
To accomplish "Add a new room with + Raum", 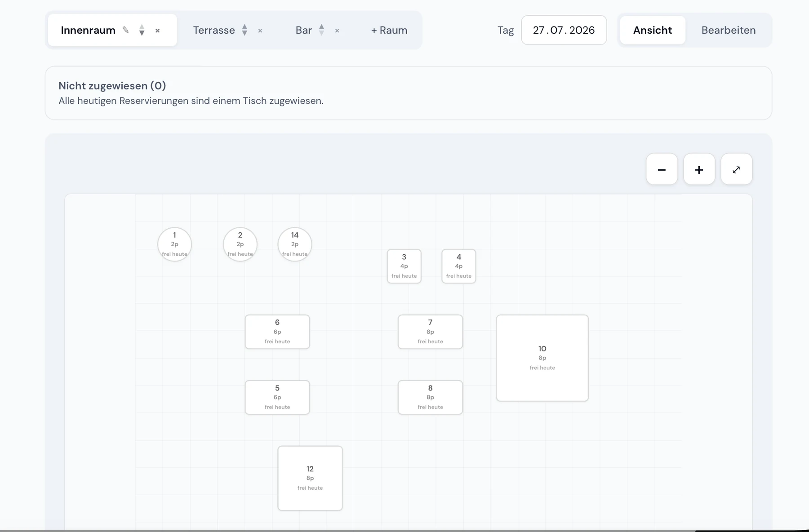I will [x=389, y=30].
